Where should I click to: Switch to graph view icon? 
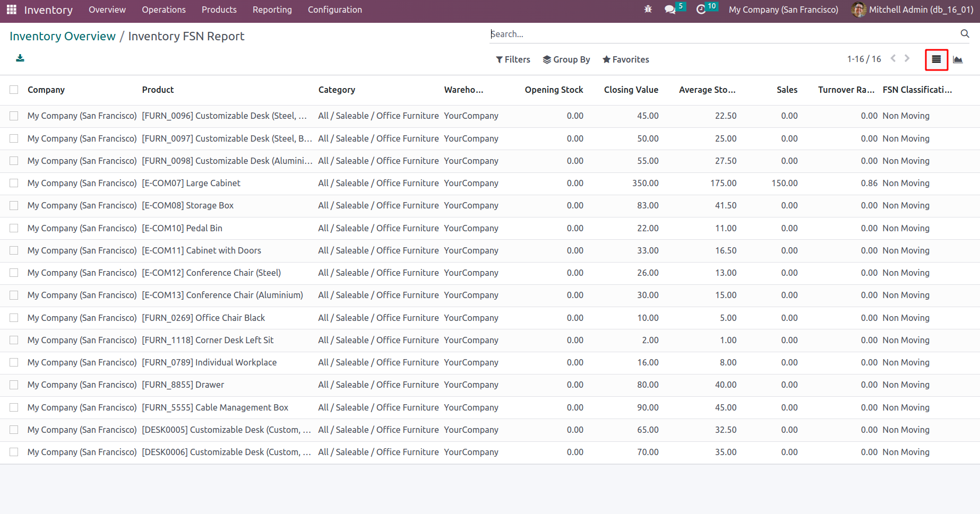[x=958, y=59]
